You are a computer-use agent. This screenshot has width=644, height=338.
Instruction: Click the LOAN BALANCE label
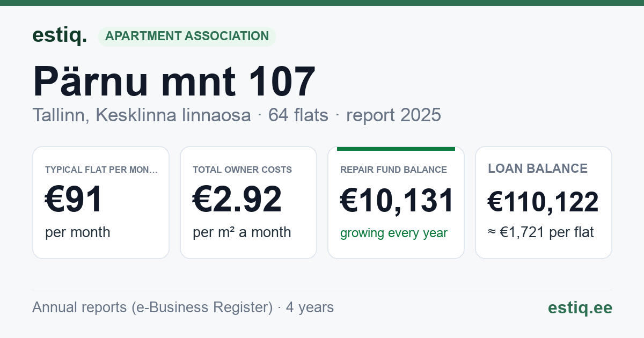pos(538,168)
